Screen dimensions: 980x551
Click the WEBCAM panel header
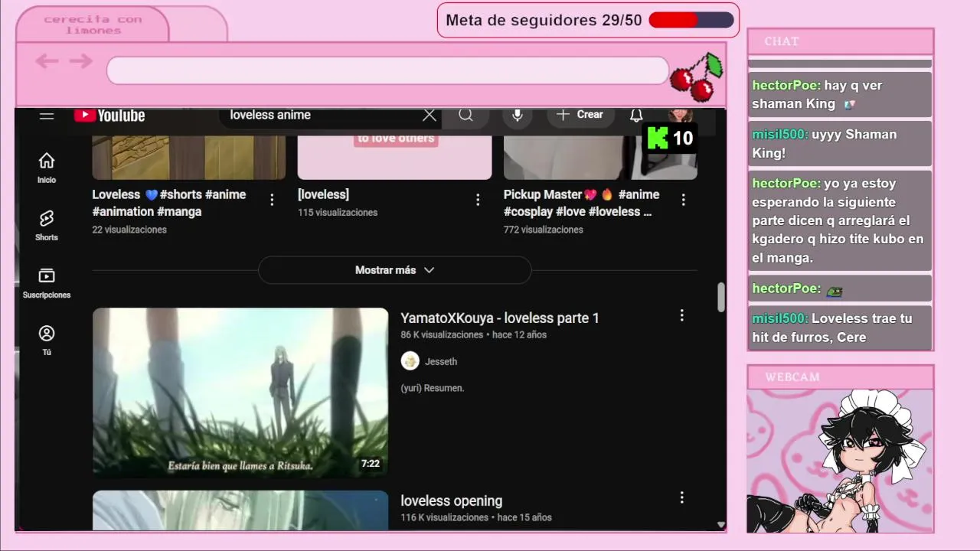pos(841,377)
